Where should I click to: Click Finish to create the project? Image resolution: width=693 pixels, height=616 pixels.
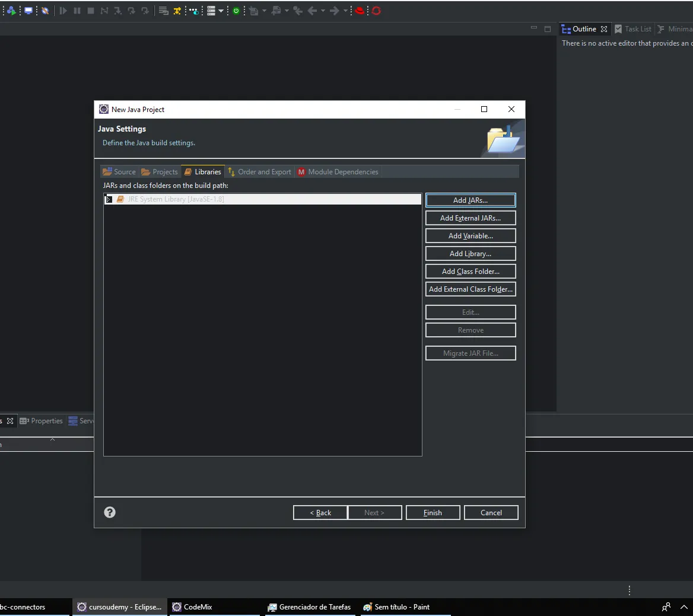tap(433, 513)
